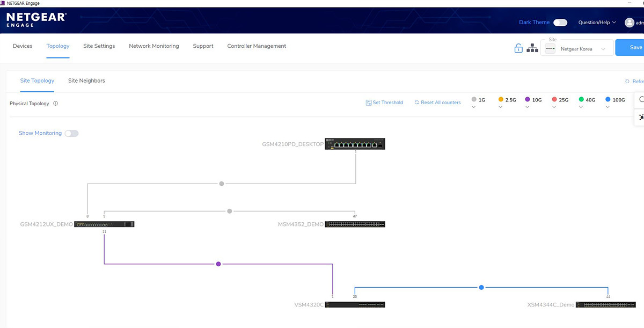Click Reset All counters link

point(437,103)
